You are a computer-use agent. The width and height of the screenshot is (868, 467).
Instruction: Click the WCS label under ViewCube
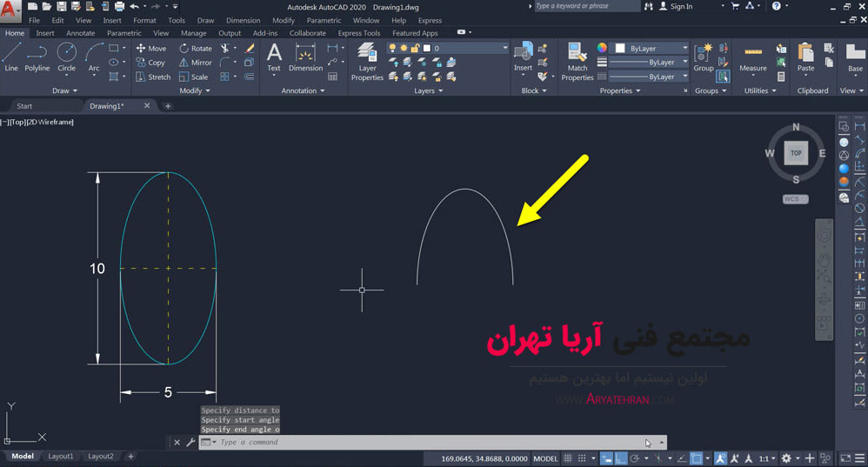point(796,199)
